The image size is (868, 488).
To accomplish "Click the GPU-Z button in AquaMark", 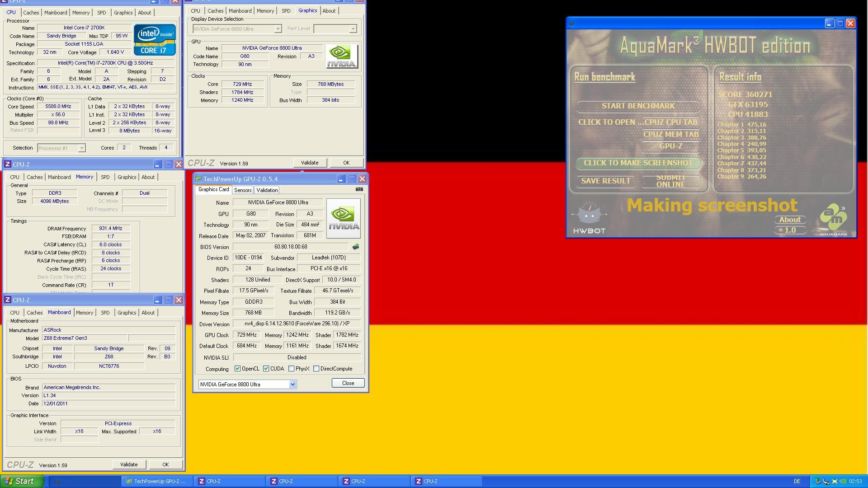I will pyautogui.click(x=671, y=146).
